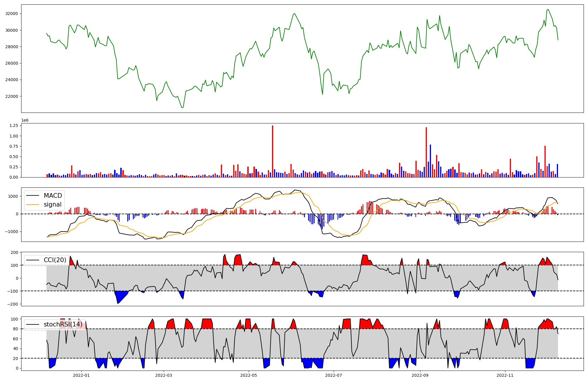This screenshot has height=382, width=588.
Task: Click the −200 CCI axis tick label
Action: pos(12,304)
